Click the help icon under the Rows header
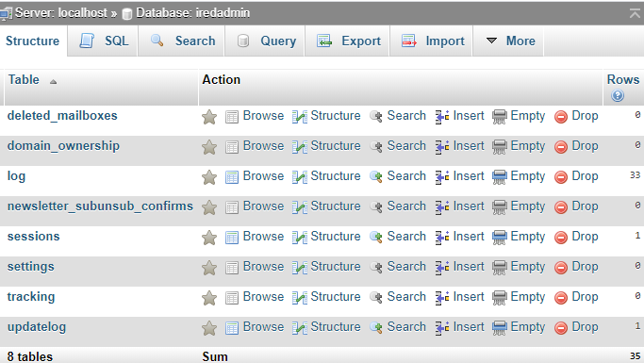644x363 pixels. point(618,95)
